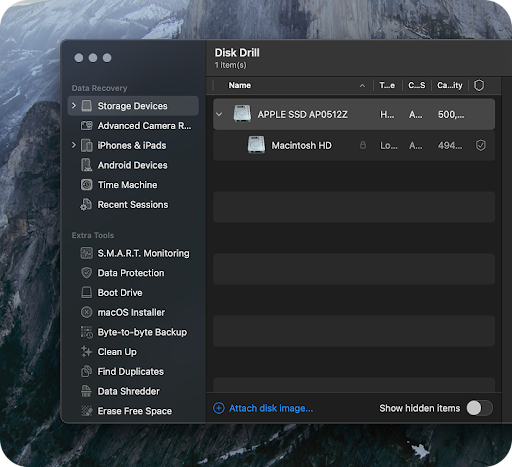Viewport: 512px width, 467px height.
Task: Click the Storage Devices drive icon
Action: click(87, 106)
